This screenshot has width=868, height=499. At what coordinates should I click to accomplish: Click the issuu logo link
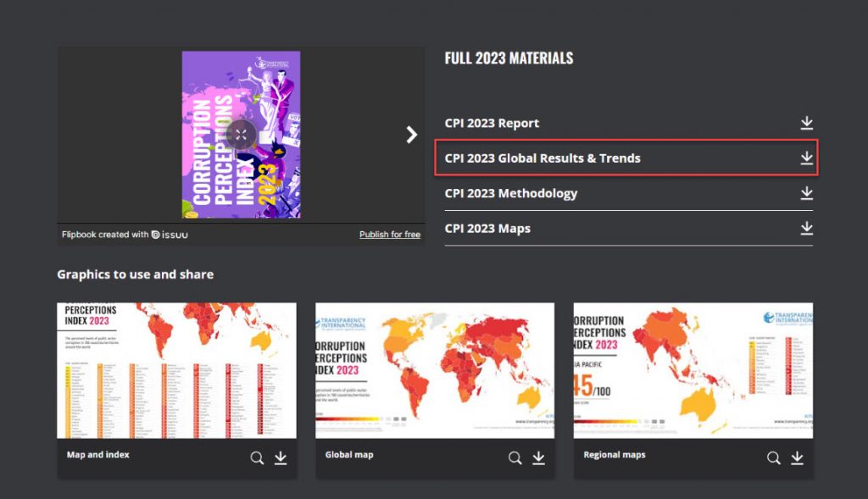tap(170, 235)
